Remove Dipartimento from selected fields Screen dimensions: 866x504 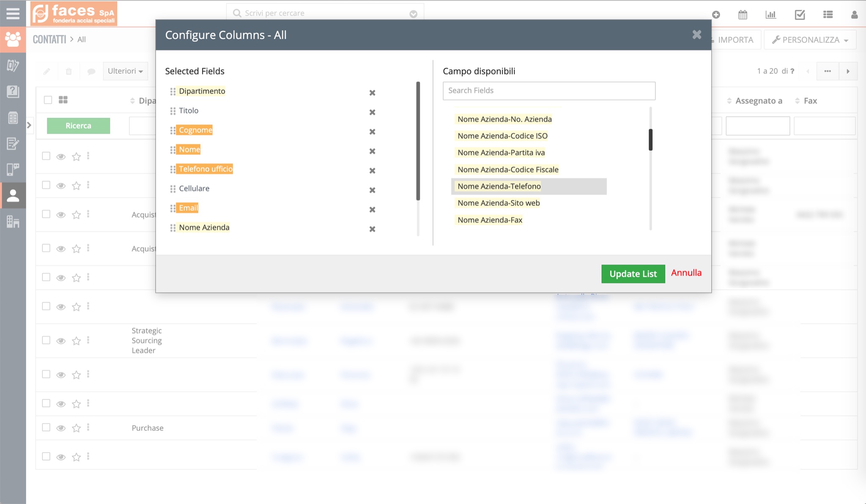(372, 93)
